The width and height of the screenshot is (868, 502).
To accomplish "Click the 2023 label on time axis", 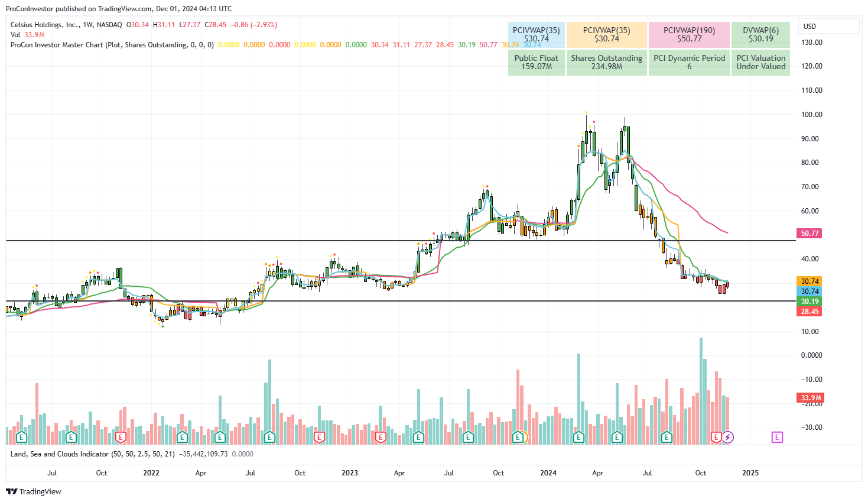I will tap(350, 473).
